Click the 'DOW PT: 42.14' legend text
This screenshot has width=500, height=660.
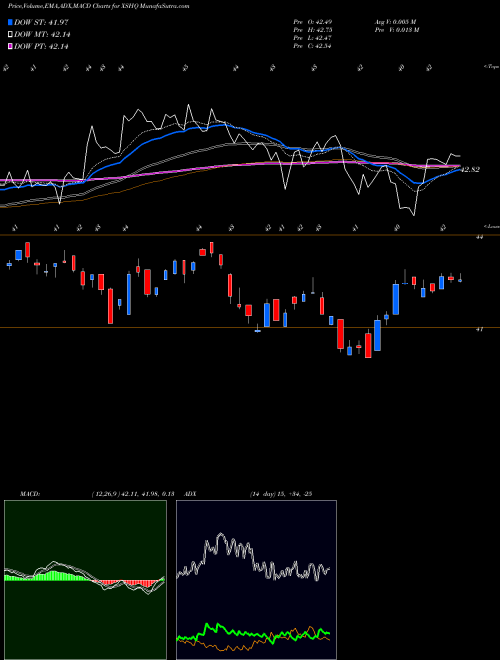pyautogui.click(x=41, y=46)
